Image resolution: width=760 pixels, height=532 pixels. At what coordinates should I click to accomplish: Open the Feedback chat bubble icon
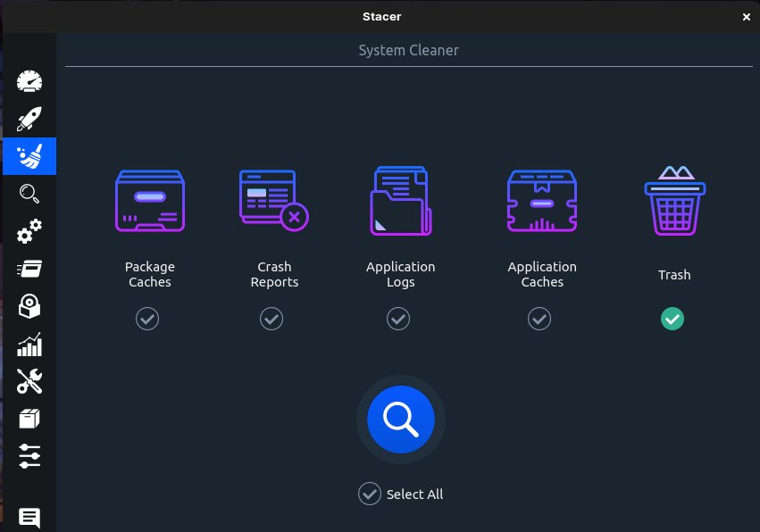29,518
